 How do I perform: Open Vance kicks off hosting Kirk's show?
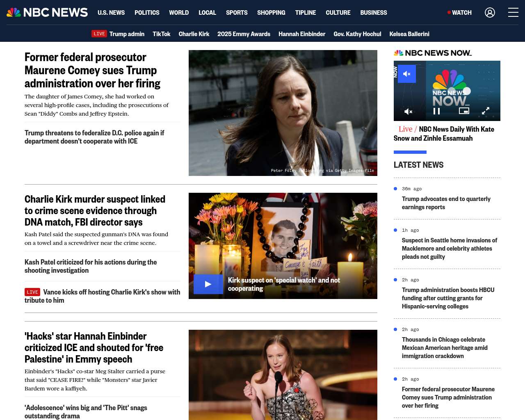[x=103, y=296]
